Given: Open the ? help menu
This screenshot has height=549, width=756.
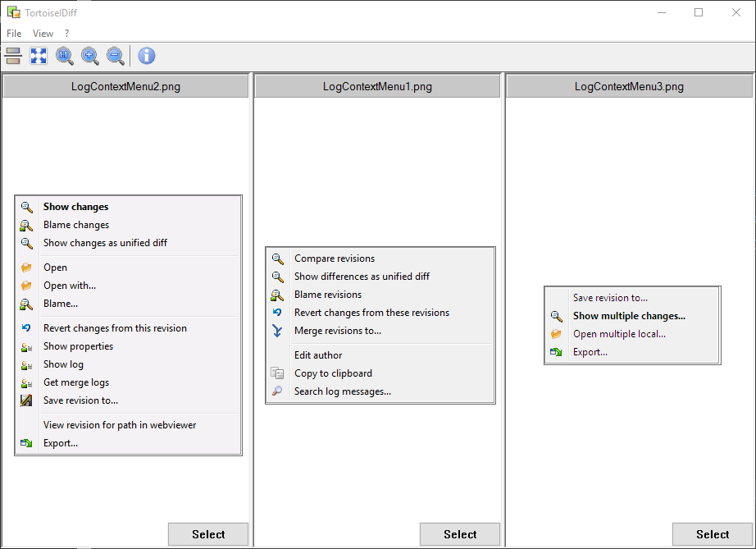Looking at the screenshot, I should click(67, 34).
